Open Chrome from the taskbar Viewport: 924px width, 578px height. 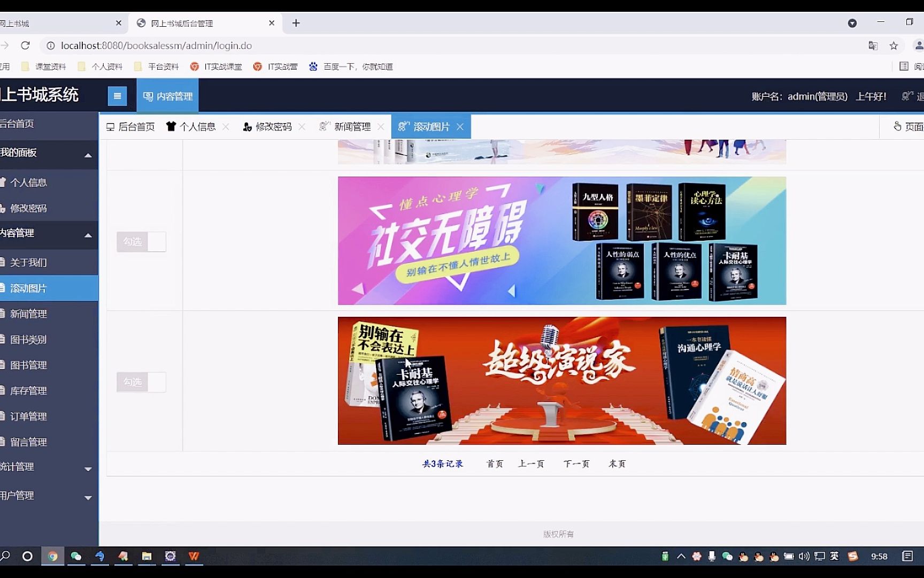[x=52, y=557]
